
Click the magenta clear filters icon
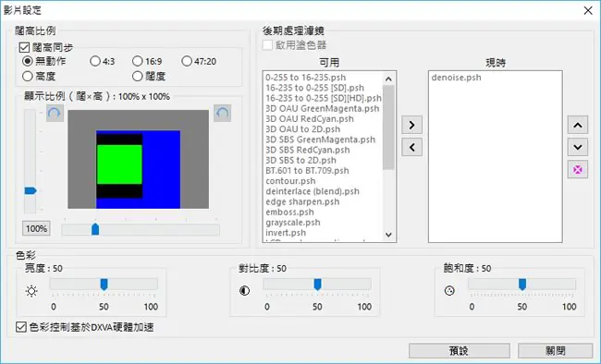(x=578, y=169)
